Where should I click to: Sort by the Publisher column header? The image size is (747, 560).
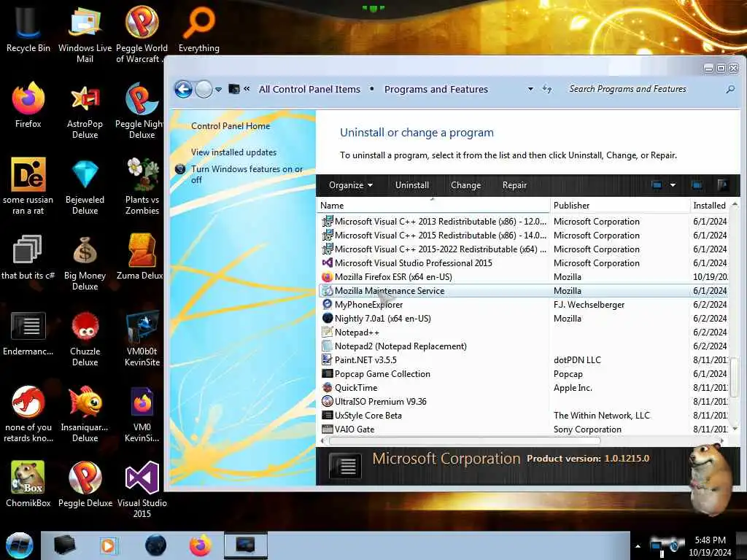(x=619, y=206)
